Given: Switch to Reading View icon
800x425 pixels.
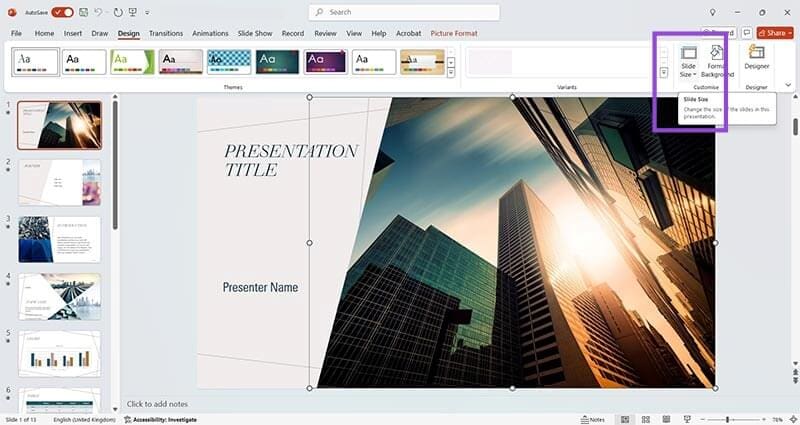Looking at the screenshot, I should click(666, 420).
